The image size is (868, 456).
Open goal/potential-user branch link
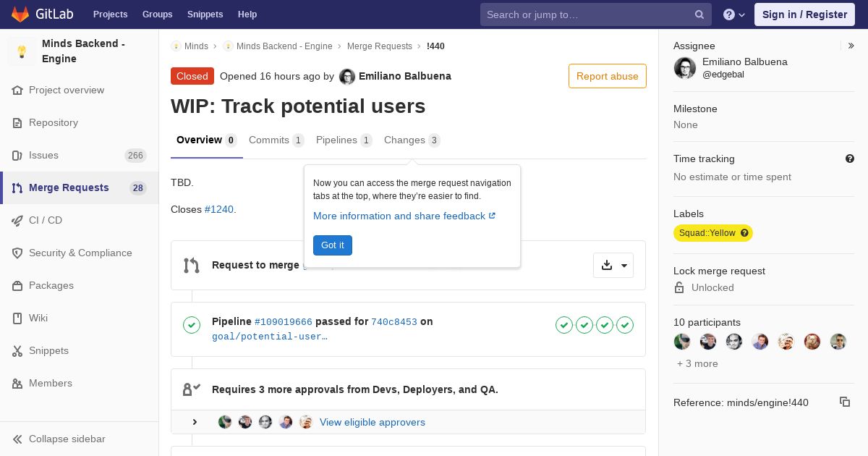[270, 337]
